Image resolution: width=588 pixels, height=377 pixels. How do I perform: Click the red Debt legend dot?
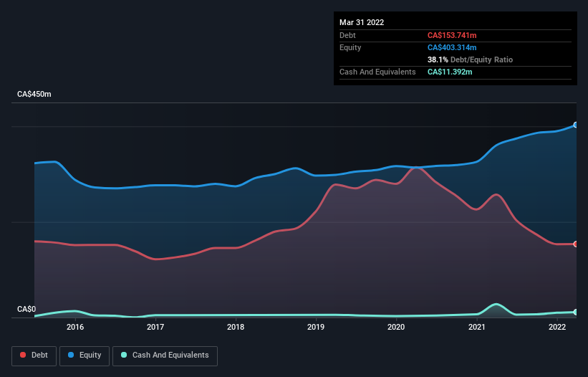[23, 355]
